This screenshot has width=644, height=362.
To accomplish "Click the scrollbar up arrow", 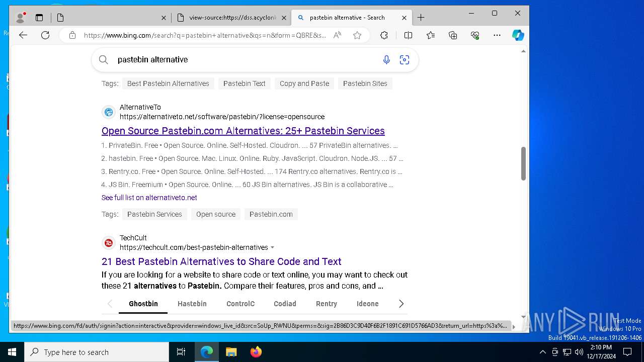I will 523,51.
